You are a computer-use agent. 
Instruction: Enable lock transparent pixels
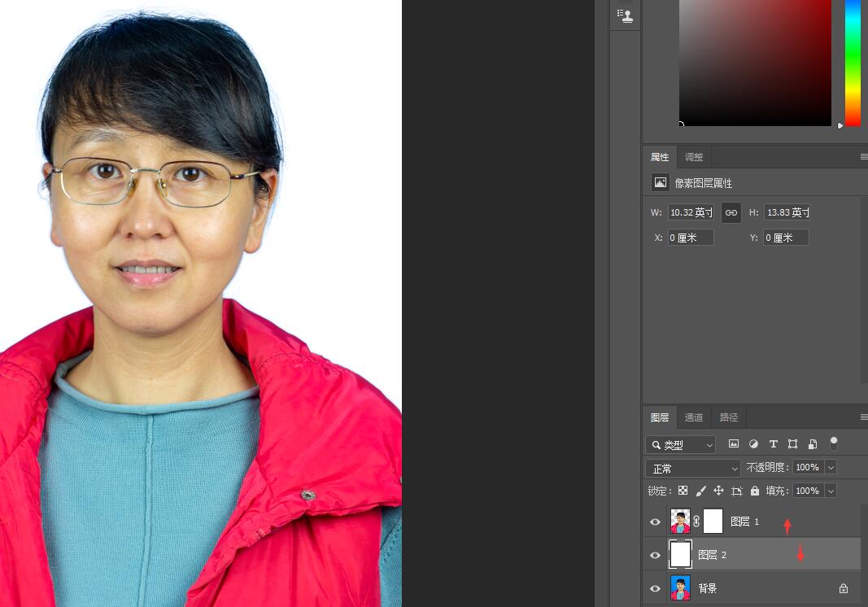(683, 491)
